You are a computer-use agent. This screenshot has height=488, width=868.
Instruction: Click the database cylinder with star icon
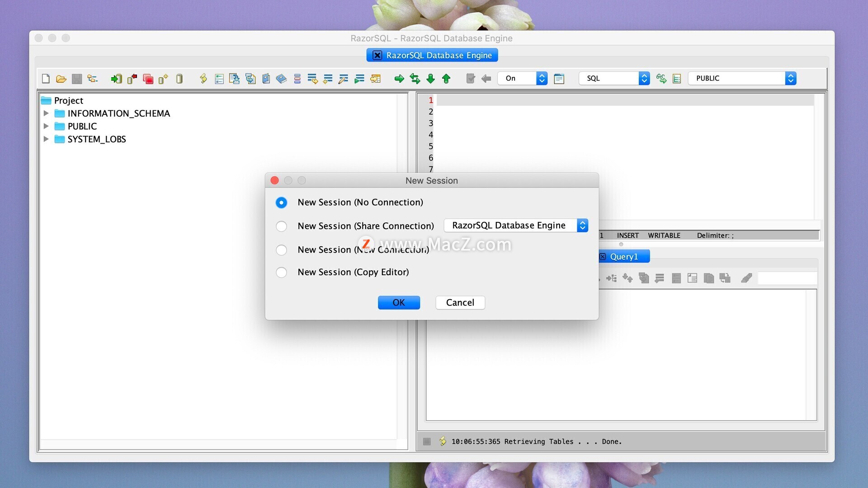click(x=163, y=79)
